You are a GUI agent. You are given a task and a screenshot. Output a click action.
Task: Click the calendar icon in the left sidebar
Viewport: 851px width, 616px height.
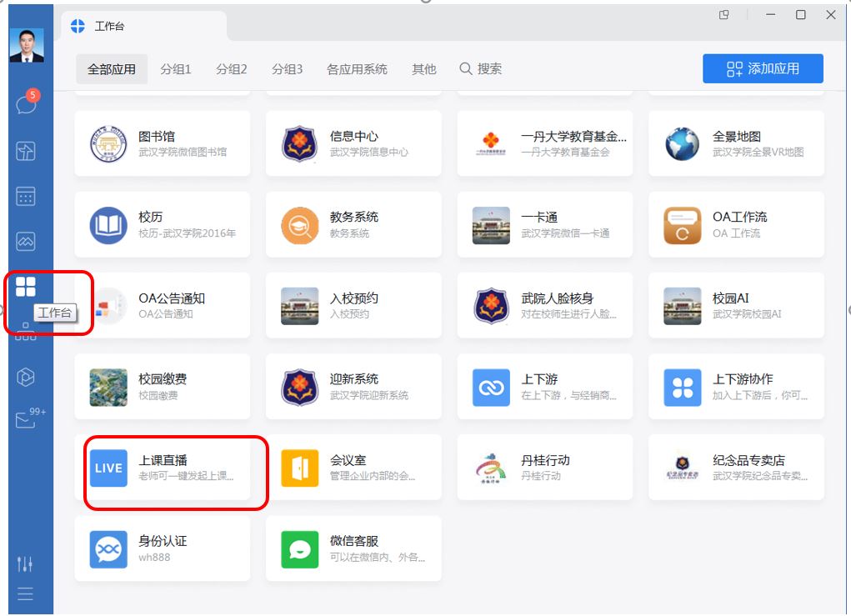click(x=26, y=197)
